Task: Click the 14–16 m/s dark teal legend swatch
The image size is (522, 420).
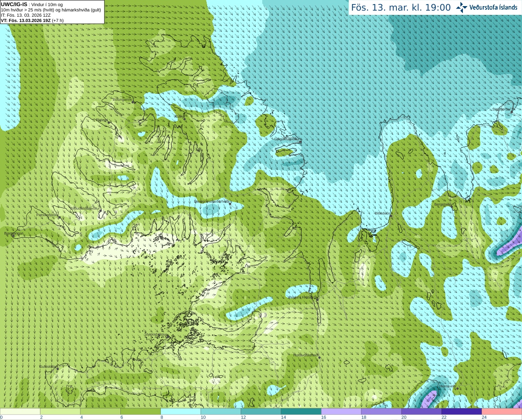Action: click(301, 411)
